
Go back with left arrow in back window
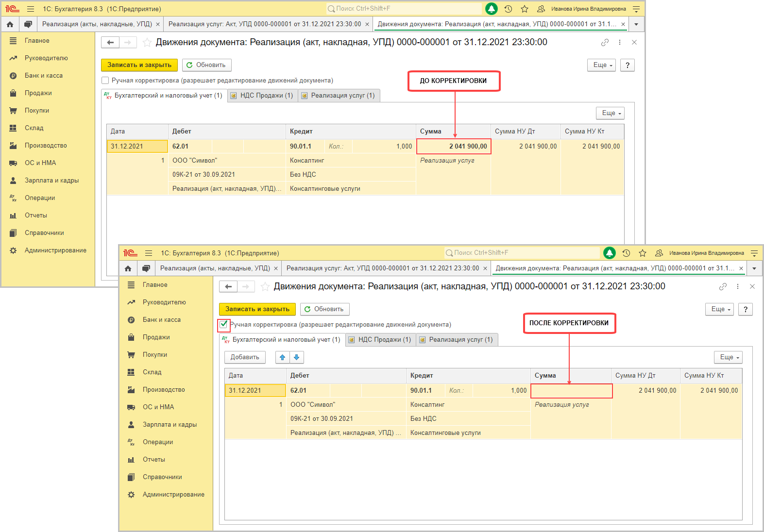110,43
